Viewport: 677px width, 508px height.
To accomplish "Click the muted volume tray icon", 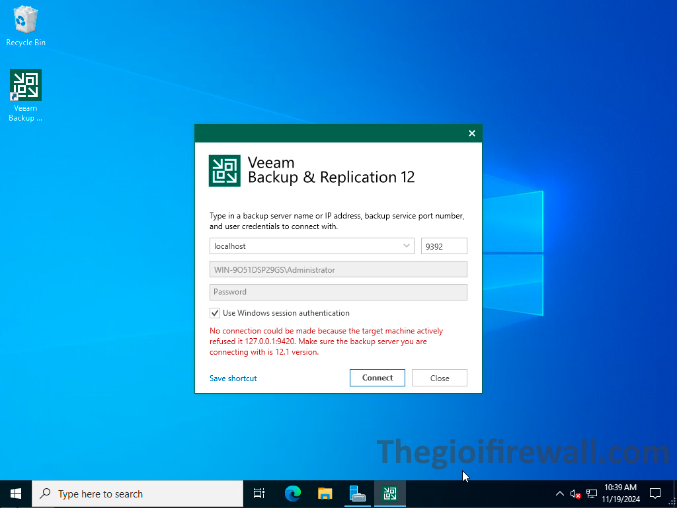I will pyautogui.click(x=576, y=493).
